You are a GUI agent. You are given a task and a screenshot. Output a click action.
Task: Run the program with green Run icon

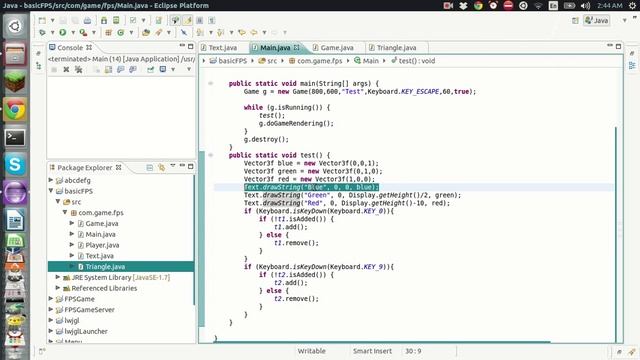tap(63, 33)
